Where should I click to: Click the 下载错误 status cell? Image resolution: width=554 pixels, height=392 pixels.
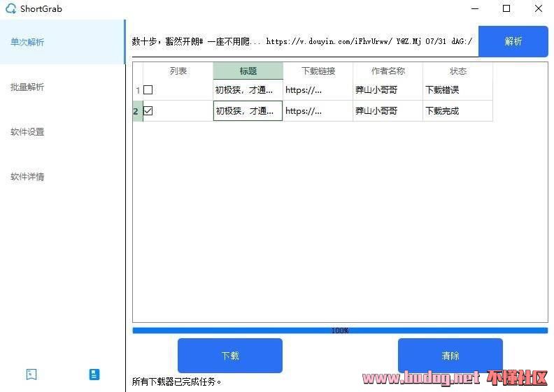tap(457, 90)
